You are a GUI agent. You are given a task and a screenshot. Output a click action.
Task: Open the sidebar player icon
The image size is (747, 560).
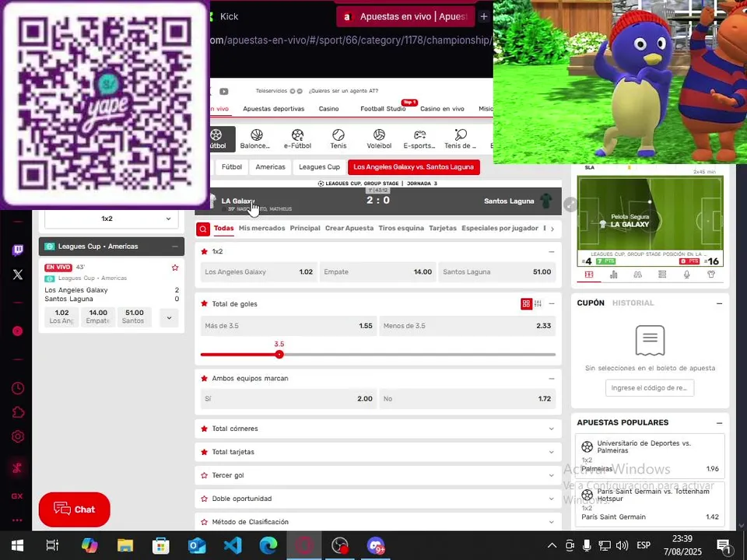point(18,331)
